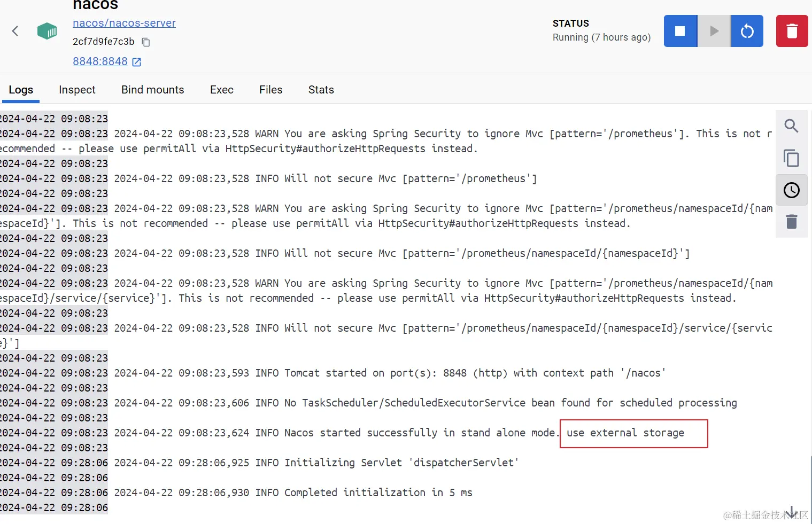Click the 'Initializing Servlet dispatcherServlet' log line
The width and height of the screenshot is (812, 524).
(316, 463)
